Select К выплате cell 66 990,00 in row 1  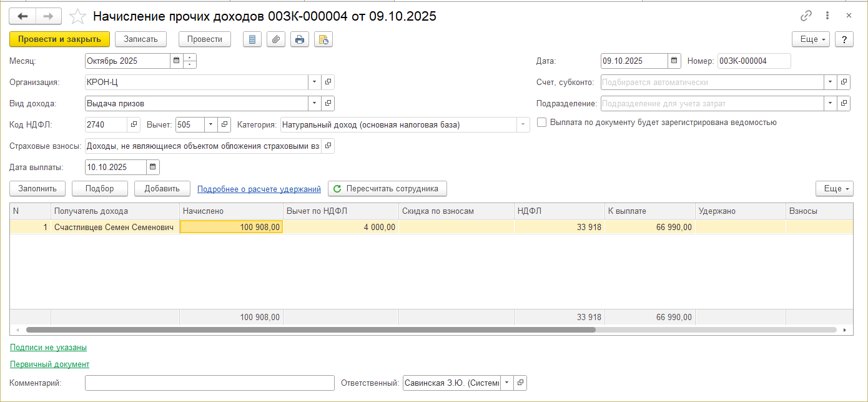point(650,228)
